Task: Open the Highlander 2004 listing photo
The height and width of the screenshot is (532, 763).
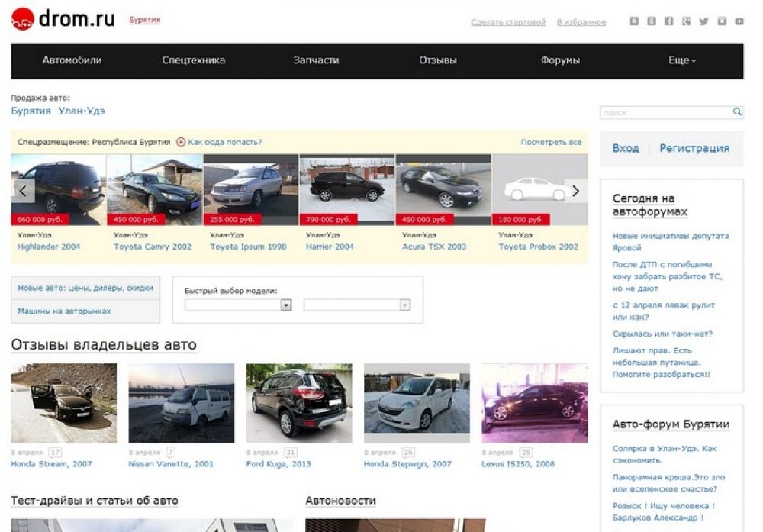Action: (58, 190)
